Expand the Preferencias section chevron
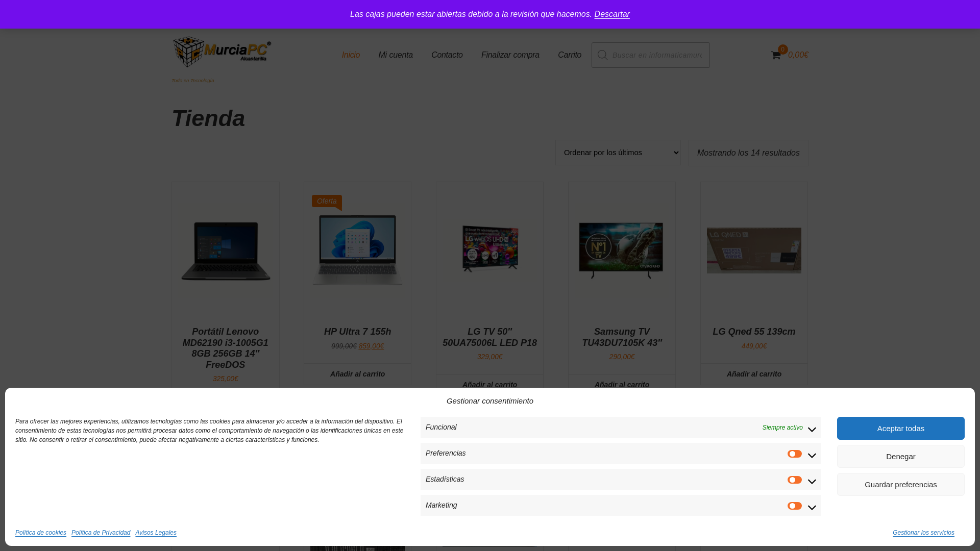 pos(812,455)
